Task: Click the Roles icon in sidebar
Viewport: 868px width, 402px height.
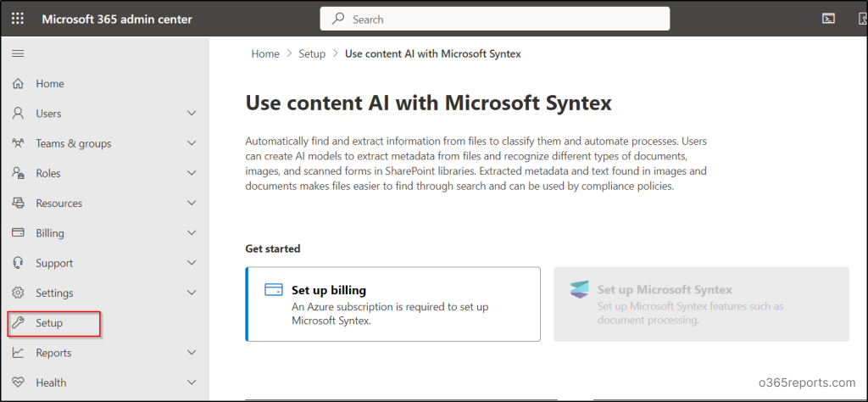Action: click(x=19, y=173)
